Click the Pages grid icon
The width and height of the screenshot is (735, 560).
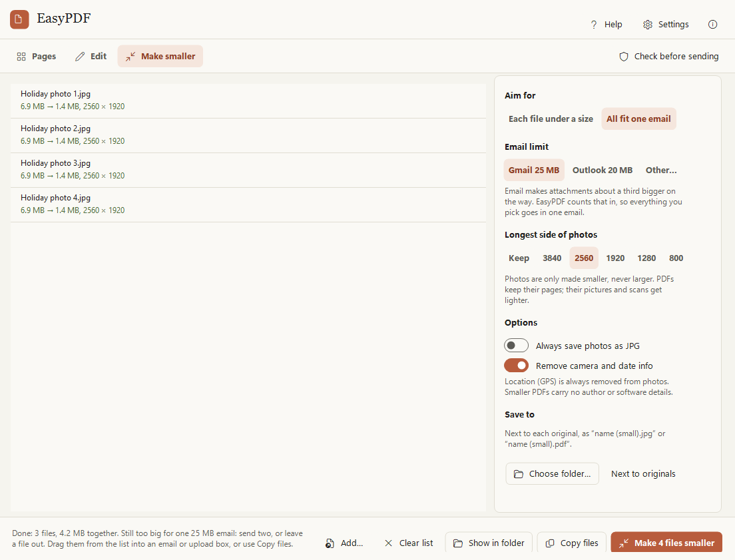[x=21, y=57]
